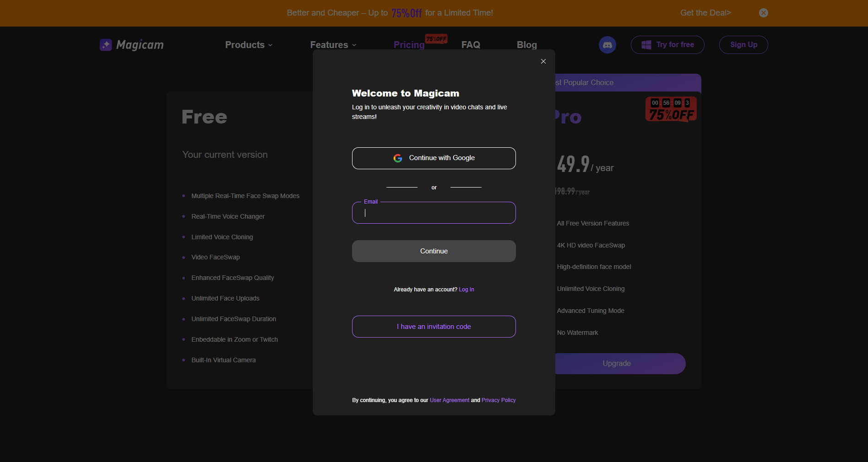Click 'Unlimited Face Uploads' feature text

225,298
